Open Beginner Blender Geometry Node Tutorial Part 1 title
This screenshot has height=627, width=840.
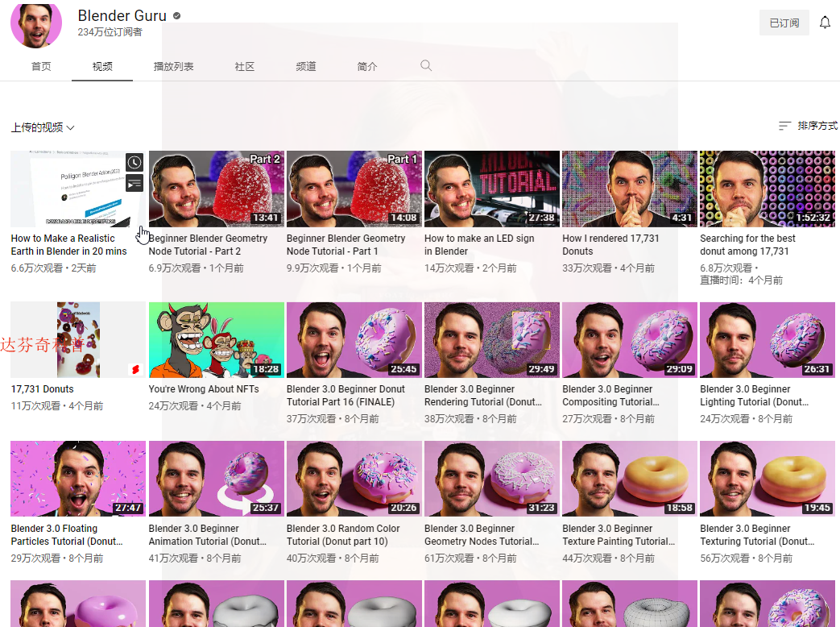pos(346,245)
